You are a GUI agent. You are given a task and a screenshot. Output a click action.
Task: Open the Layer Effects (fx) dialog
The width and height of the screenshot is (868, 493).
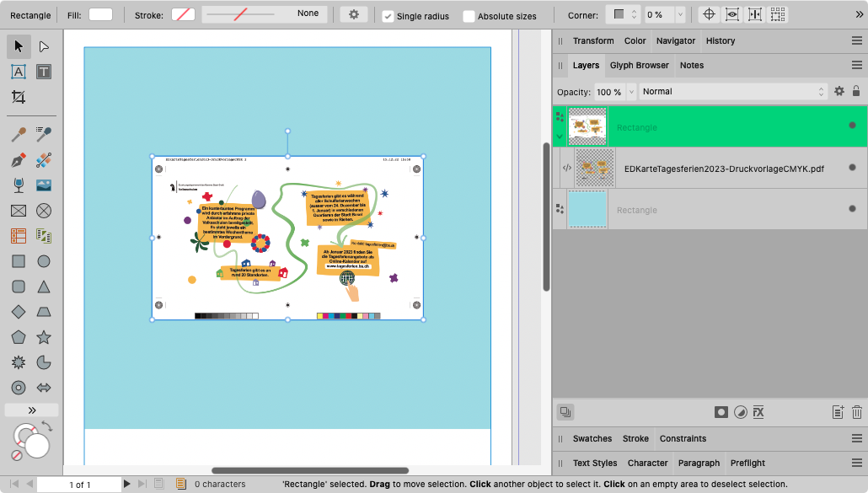[758, 412]
